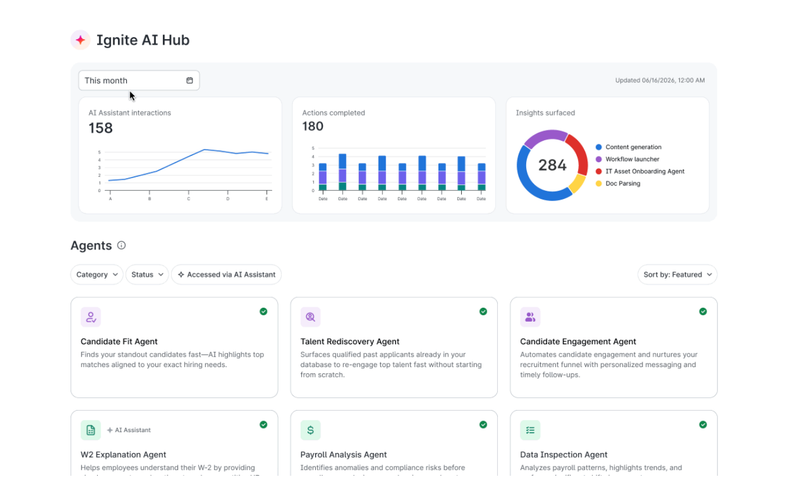Click the Actions completed stacked bar chart
This screenshot has height=491, width=792.
[x=398, y=173]
